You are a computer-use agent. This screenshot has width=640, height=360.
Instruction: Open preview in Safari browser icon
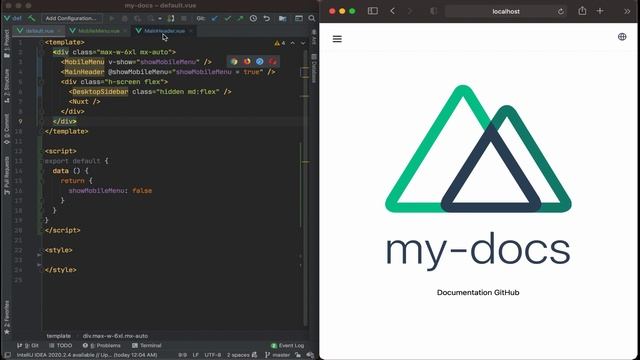coord(260,62)
